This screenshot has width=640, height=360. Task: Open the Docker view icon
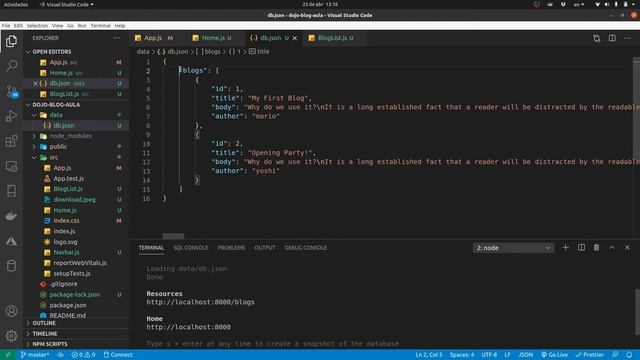pos(11,216)
